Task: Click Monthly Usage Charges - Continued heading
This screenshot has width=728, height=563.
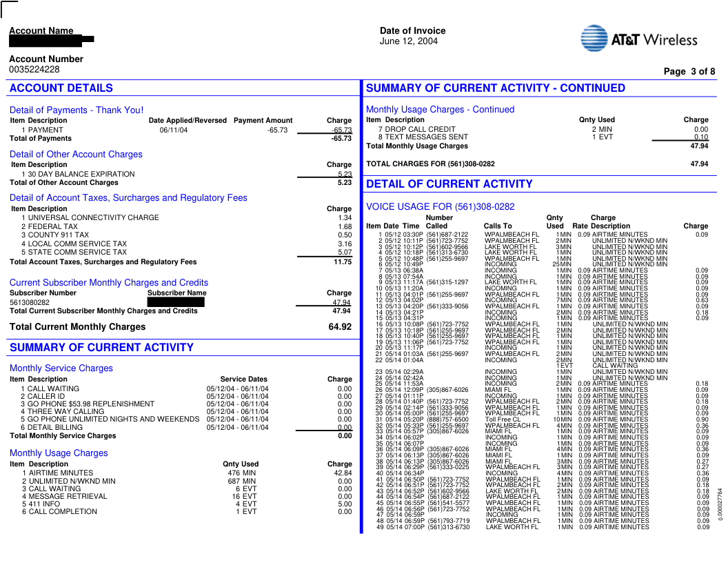Action: click(x=440, y=110)
